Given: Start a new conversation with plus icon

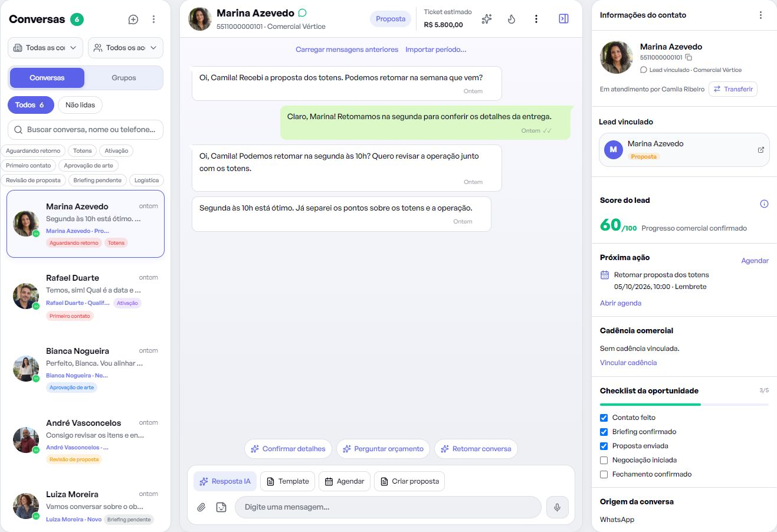Looking at the screenshot, I should 133,19.
